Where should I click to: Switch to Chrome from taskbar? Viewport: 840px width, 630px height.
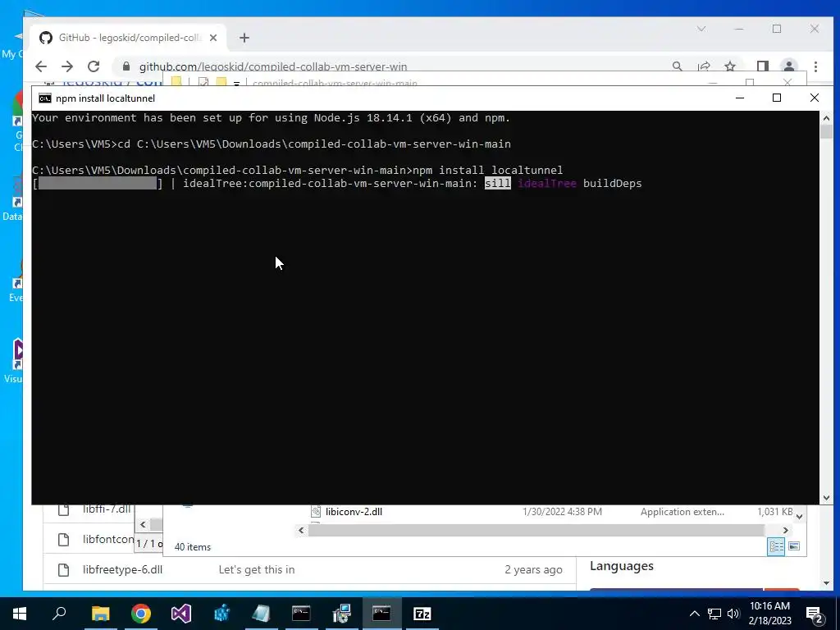tap(141, 614)
